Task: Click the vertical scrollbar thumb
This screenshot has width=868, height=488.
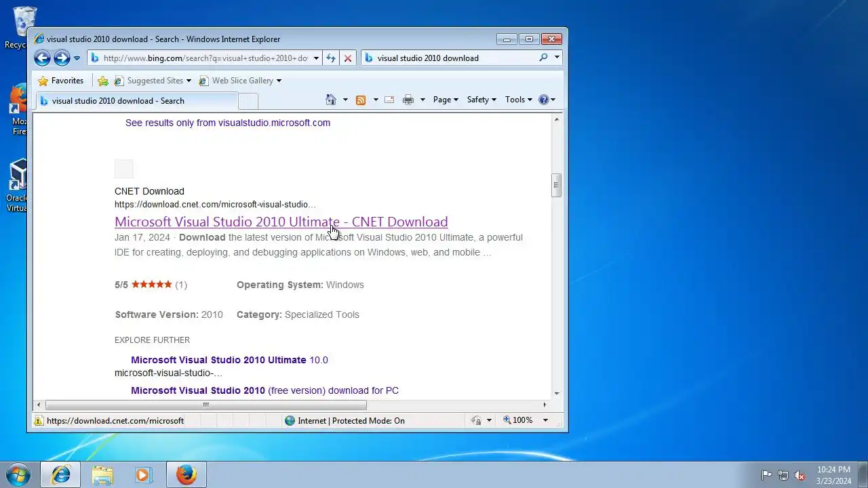Action: (557, 185)
